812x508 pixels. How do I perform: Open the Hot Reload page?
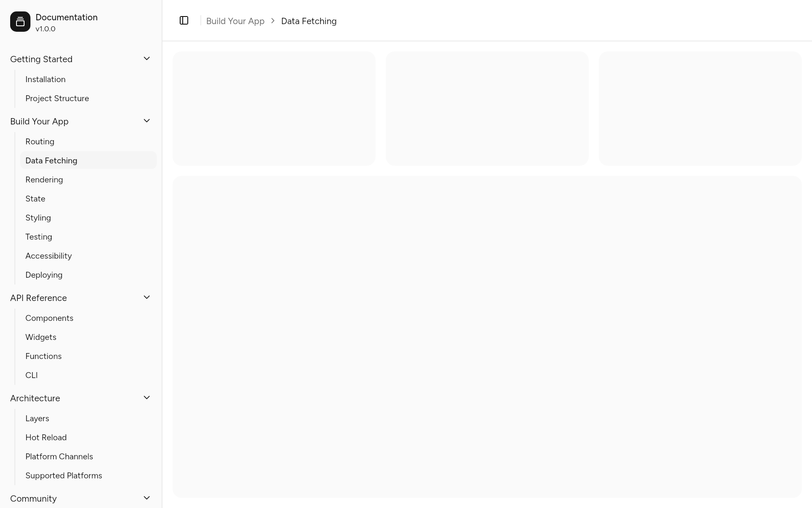tap(88, 437)
